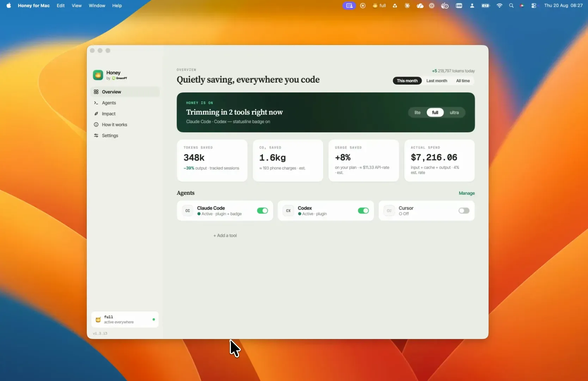Viewport: 588px width, 381px height.
Task: Open Honey 'full' menu bar status item
Action: tap(379, 6)
